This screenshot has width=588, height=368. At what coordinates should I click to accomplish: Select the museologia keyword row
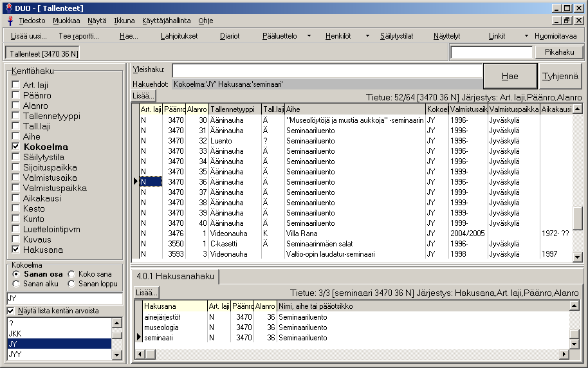tap(356, 327)
